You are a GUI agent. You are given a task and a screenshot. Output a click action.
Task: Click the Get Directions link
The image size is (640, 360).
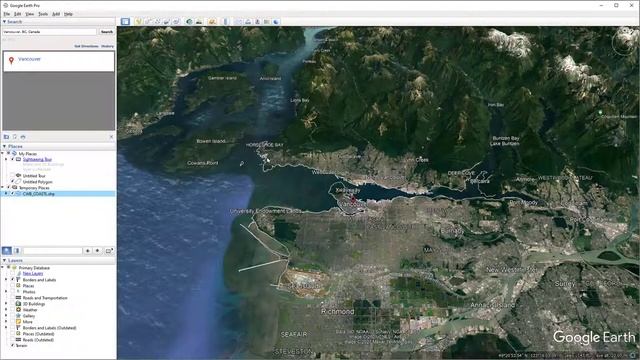pos(86,46)
